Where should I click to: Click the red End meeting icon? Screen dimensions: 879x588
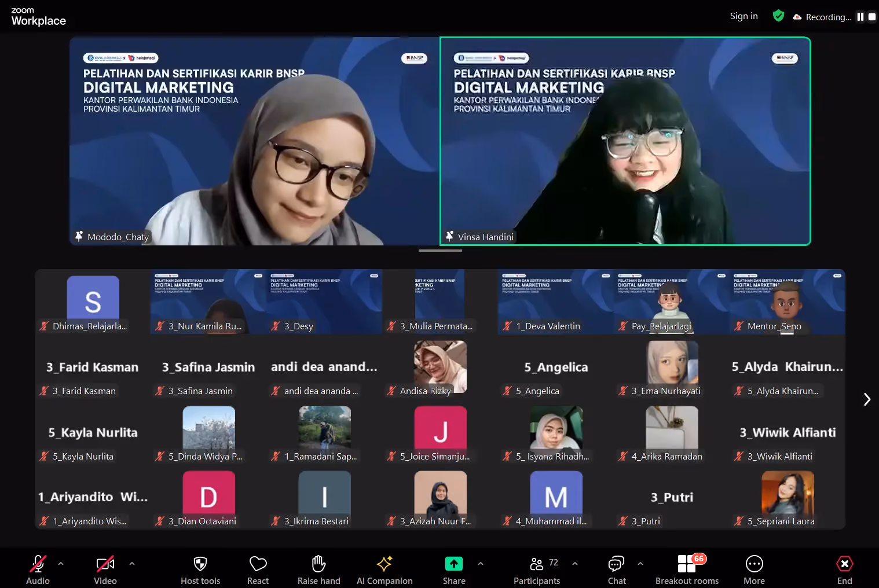click(x=844, y=564)
